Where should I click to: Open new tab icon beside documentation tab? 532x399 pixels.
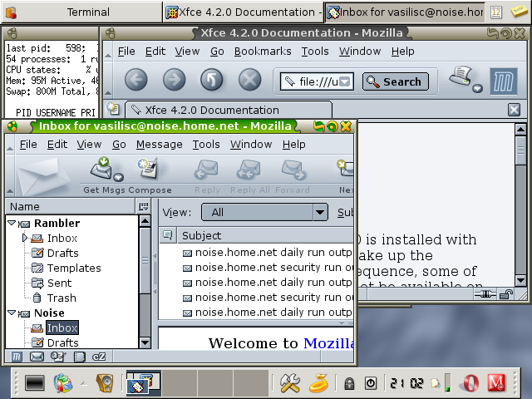[x=113, y=109]
